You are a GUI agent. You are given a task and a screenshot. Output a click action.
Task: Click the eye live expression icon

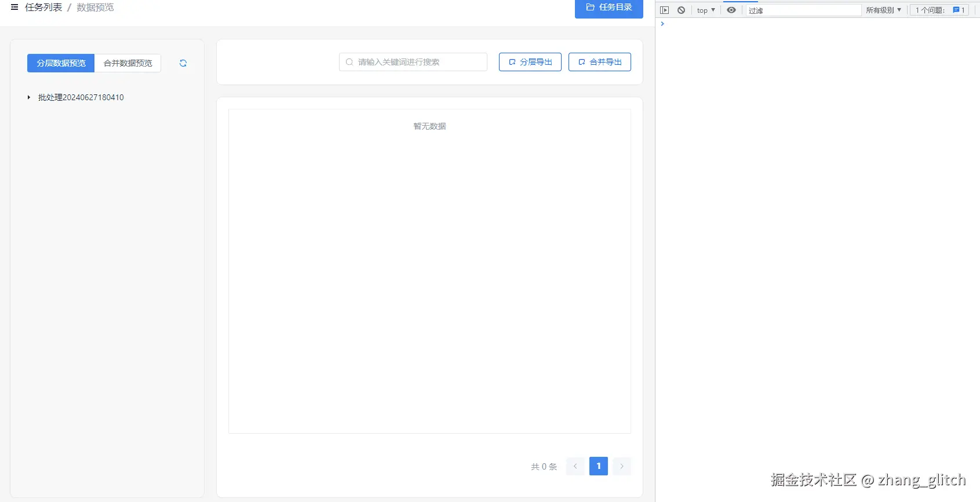(731, 10)
